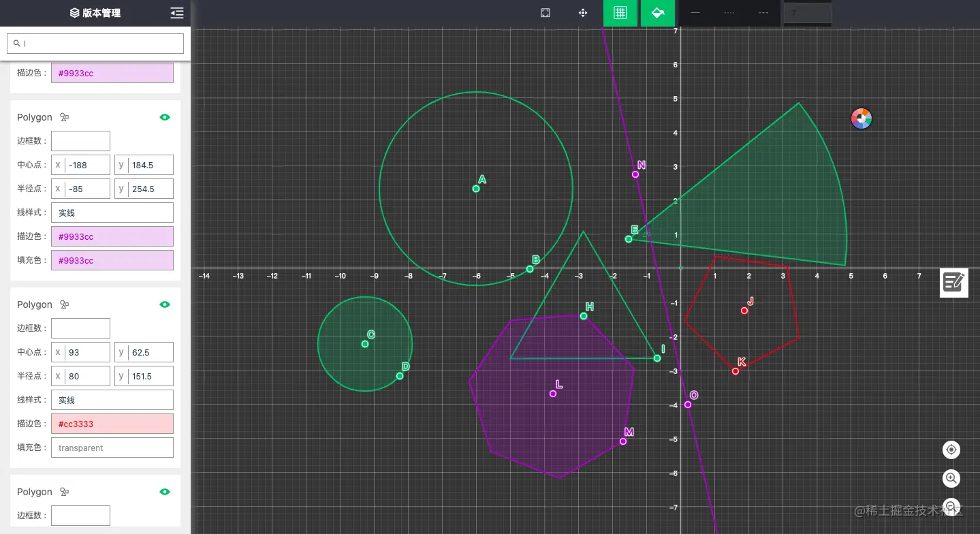The height and width of the screenshot is (534, 980).
Task: Select point M on the purple heptagon
Action: [x=623, y=441]
